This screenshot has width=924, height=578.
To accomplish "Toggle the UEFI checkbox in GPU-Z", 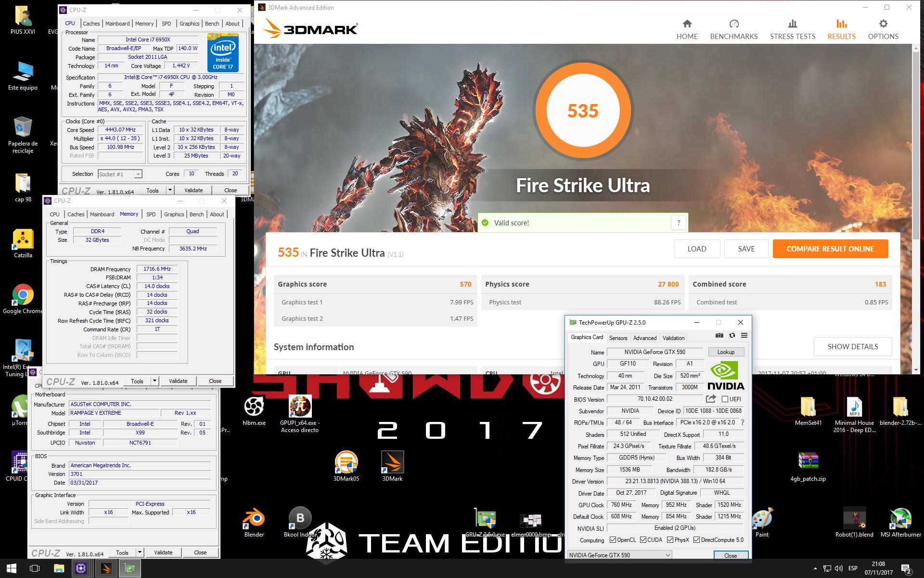I will tap(725, 399).
